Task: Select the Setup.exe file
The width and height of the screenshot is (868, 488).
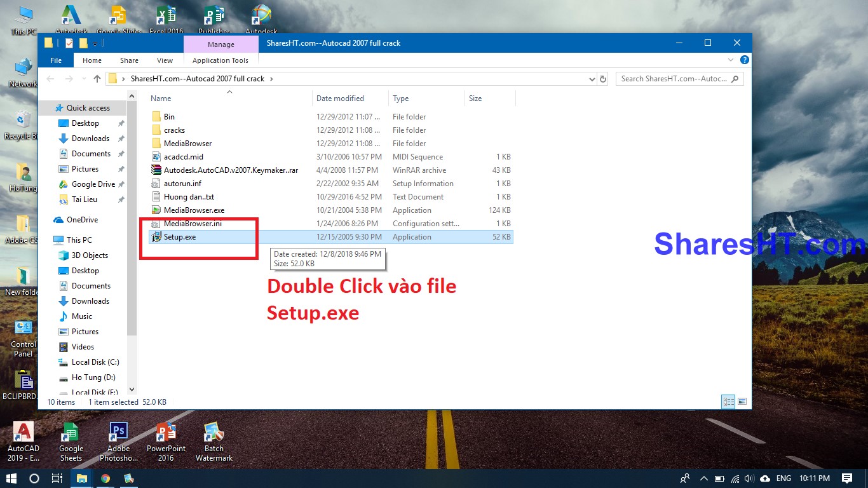Action: point(330,237)
